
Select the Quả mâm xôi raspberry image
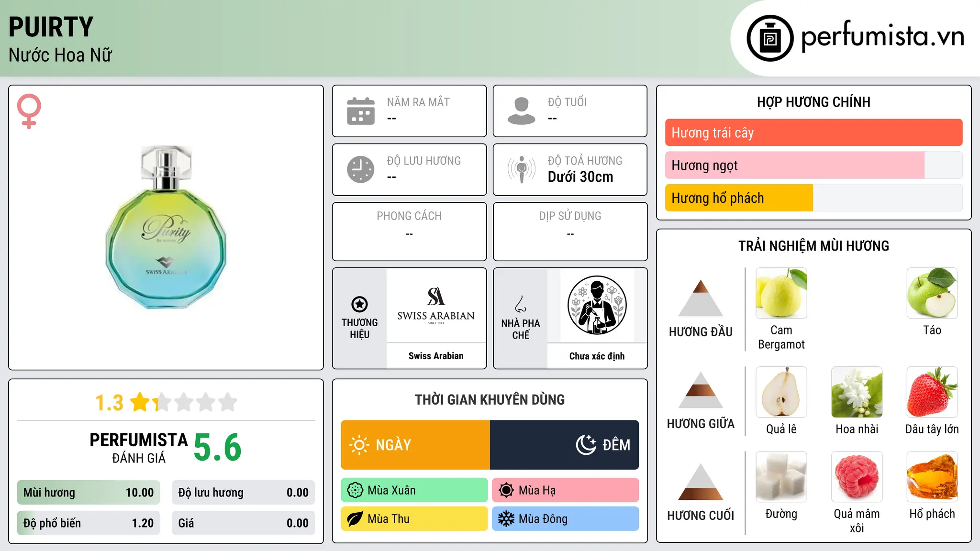[x=857, y=477]
